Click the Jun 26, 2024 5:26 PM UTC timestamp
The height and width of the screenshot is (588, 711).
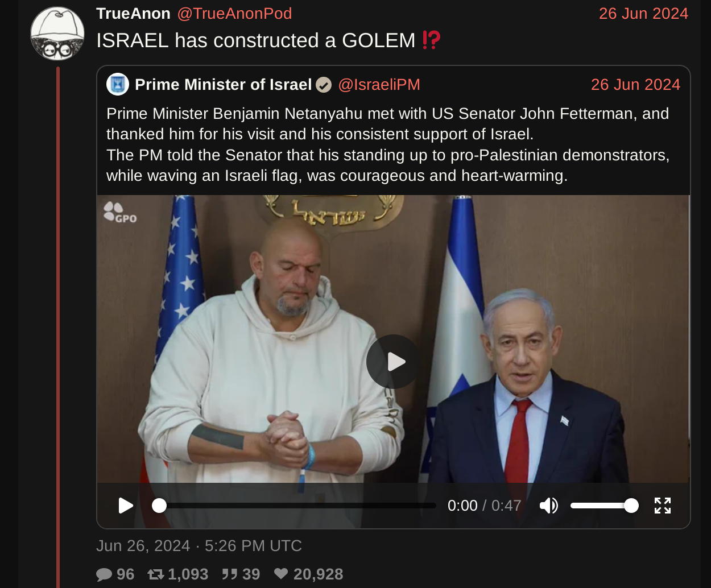coord(199,546)
